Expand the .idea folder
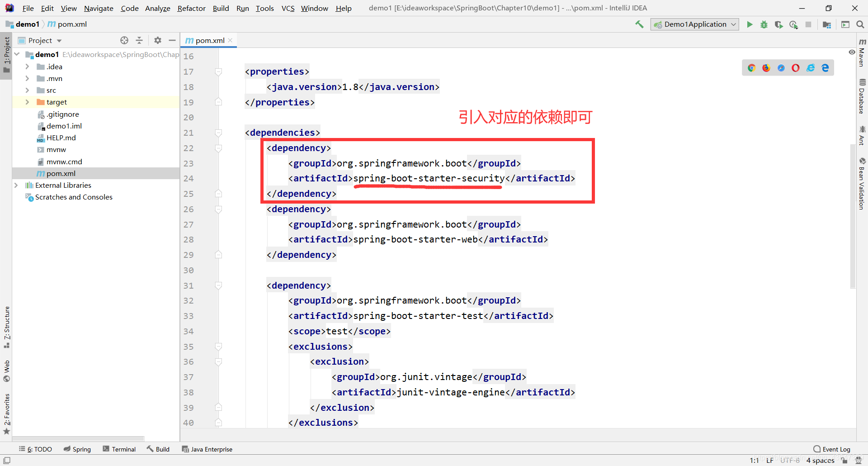 (x=27, y=67)
